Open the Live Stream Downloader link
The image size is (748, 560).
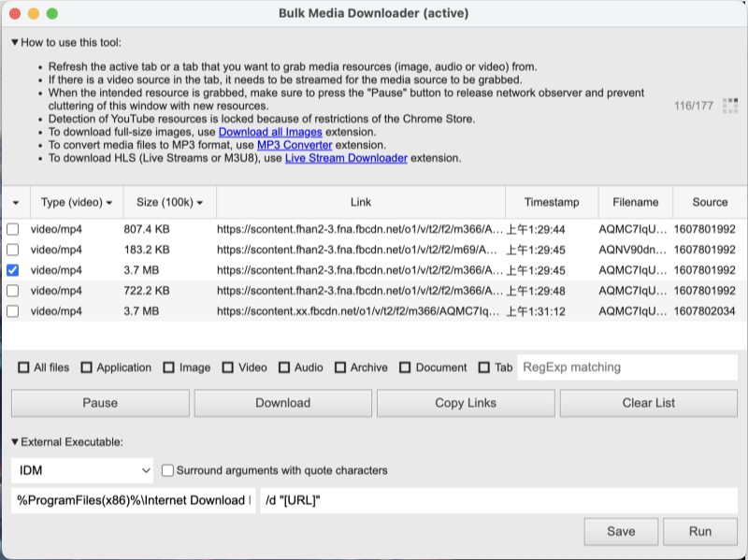coord(346,158)
